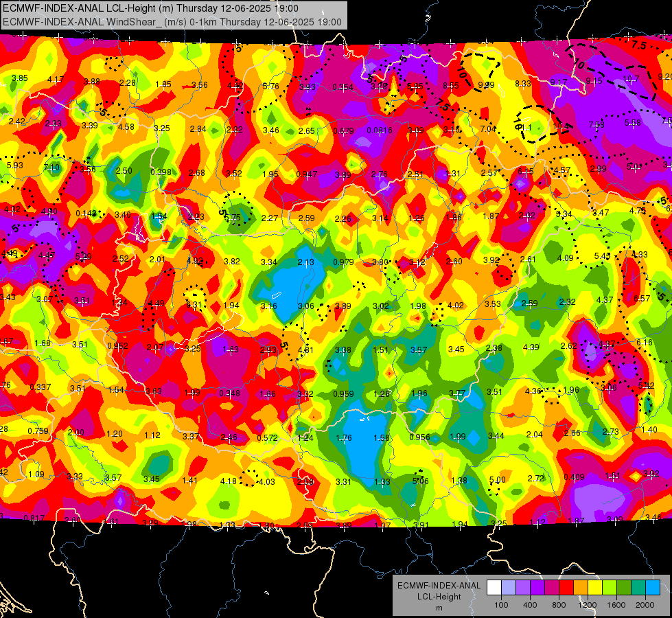The image size is (672, 618).
Task: Click the wind shear value 10.7
Action: click(x=631, y=79)
